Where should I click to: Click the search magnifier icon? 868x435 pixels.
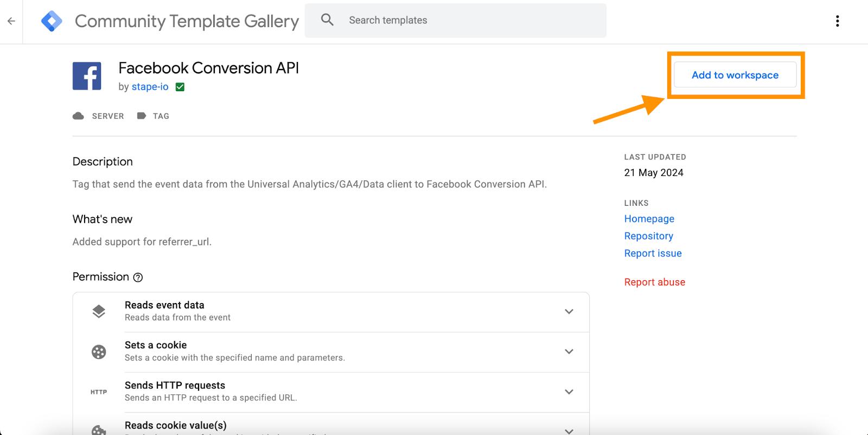click(327, 20)
